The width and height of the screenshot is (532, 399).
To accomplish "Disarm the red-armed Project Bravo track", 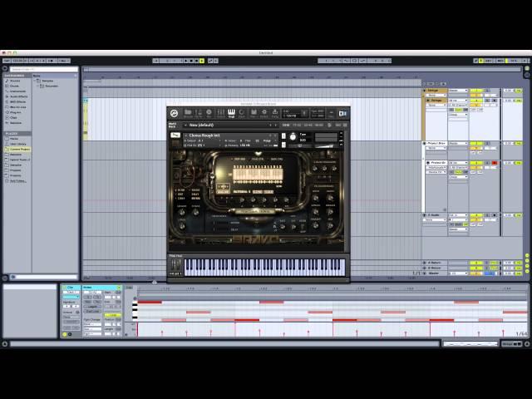I will (x=495, y=163).
